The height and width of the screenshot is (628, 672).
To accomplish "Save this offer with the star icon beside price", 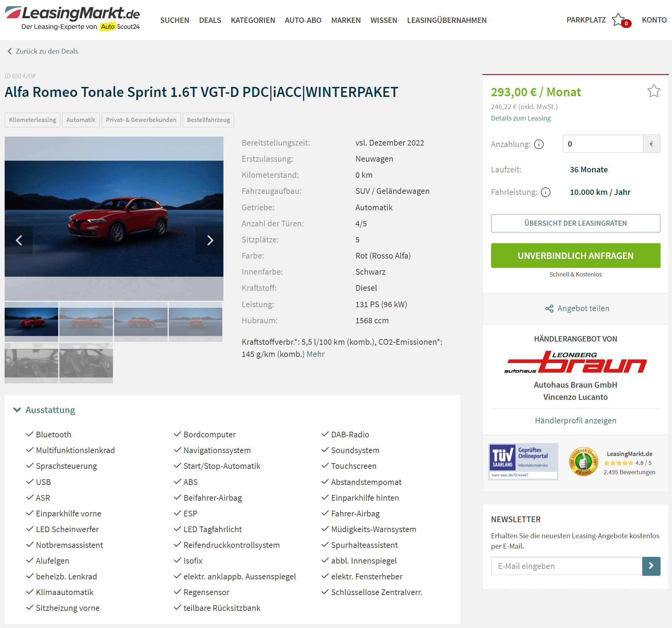I will tap(654, 91).
